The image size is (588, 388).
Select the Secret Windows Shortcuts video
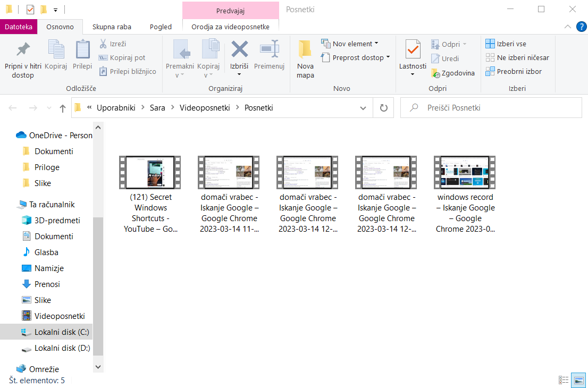coord(150,194)
